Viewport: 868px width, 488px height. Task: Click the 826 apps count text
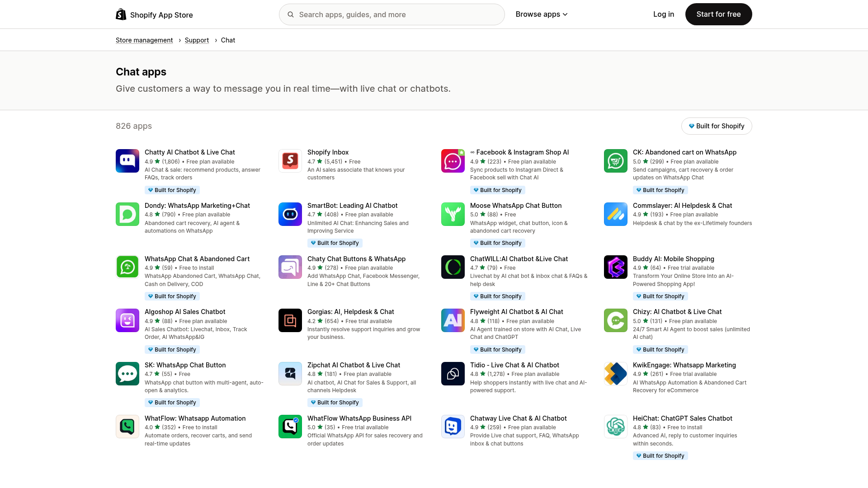tap(134, 126)
